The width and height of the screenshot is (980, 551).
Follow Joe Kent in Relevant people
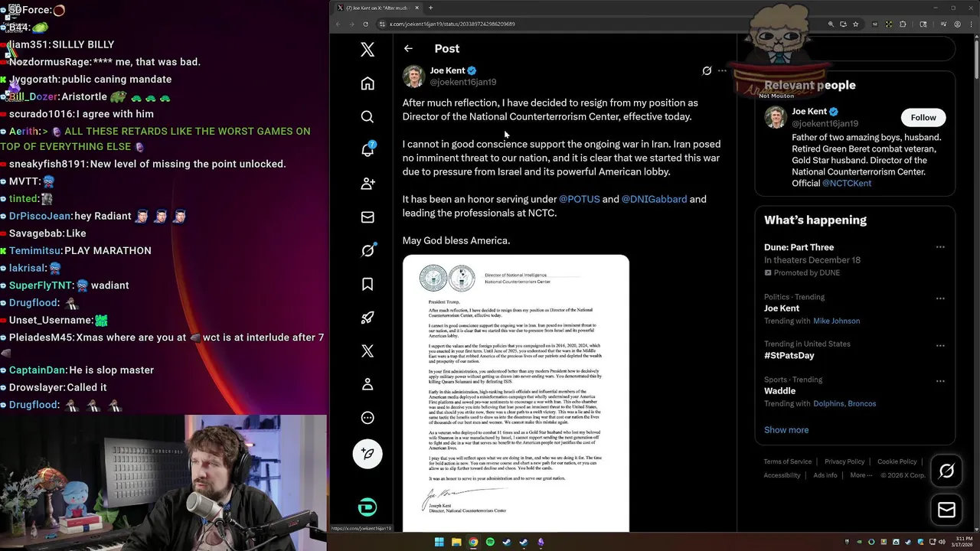pos(923,117)
